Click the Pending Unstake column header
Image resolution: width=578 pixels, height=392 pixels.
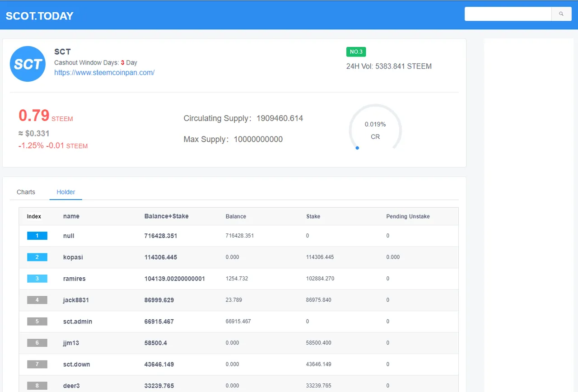(408, 216)
